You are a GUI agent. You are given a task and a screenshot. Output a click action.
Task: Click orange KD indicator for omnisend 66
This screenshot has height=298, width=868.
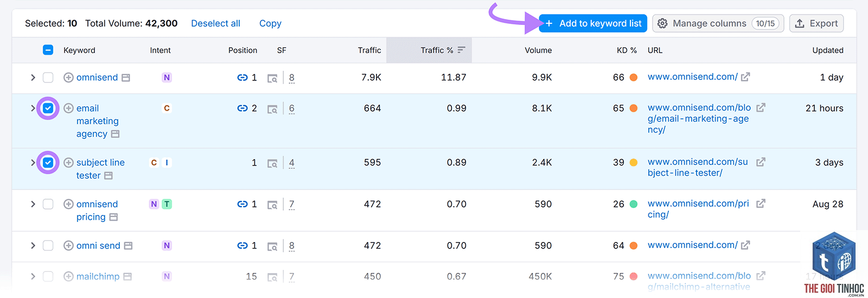(633, 78)
